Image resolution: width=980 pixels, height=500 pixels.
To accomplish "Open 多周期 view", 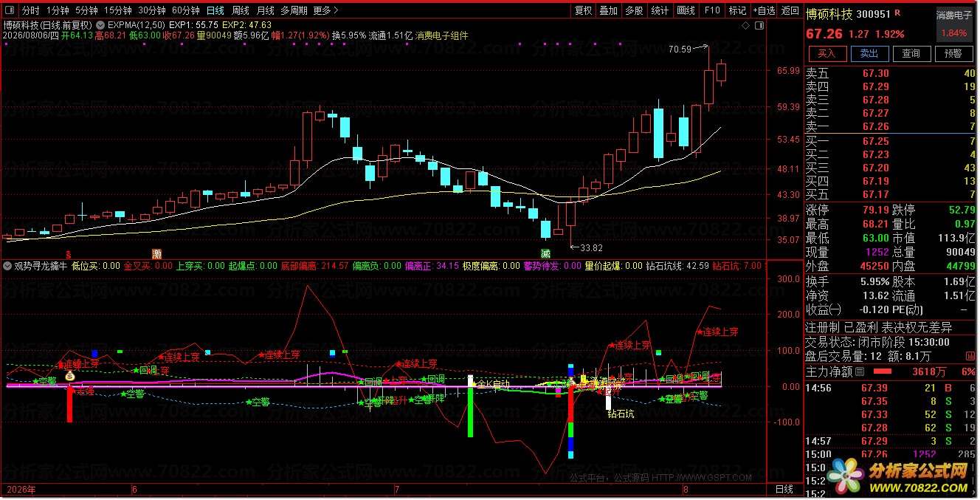I will (x=294, y=10).
